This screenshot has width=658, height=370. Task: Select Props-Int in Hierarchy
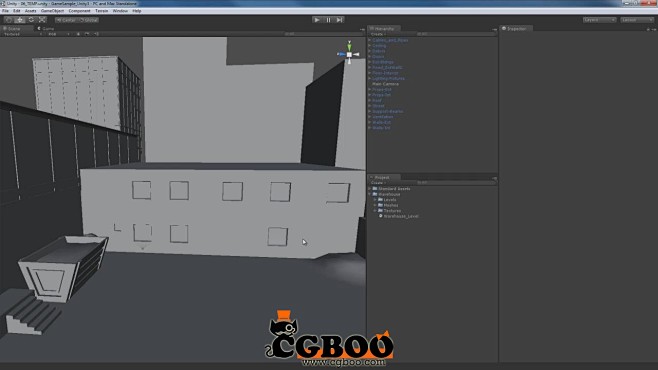pyautogui.click(x=381, y=95)
